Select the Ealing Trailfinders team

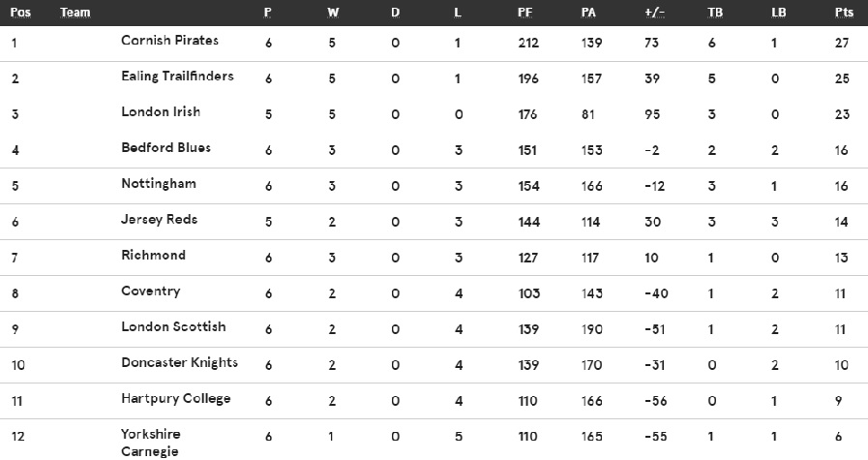(177, 77)
